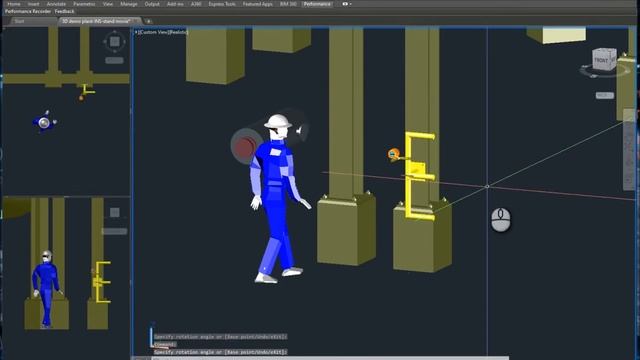Click the orange rotate gizmo near the bracket
This screenshot has height=360, width=640.
(393, 154)
